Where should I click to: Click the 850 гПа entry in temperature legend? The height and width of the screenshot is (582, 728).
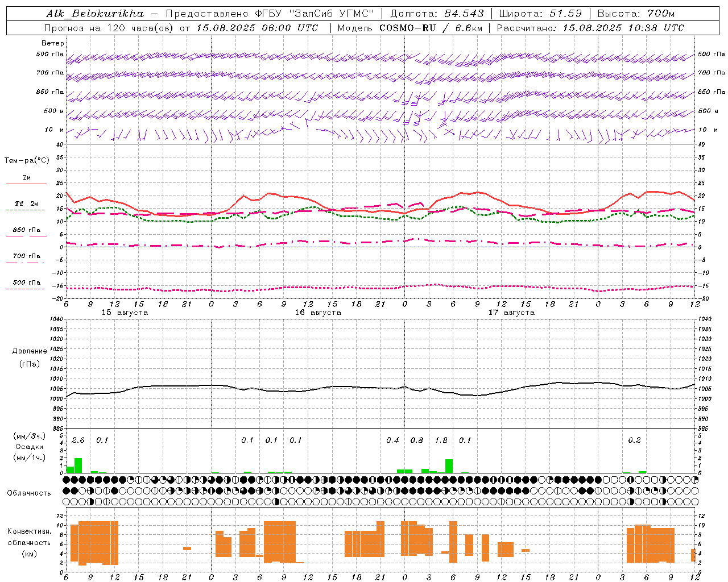pos(26,230)
